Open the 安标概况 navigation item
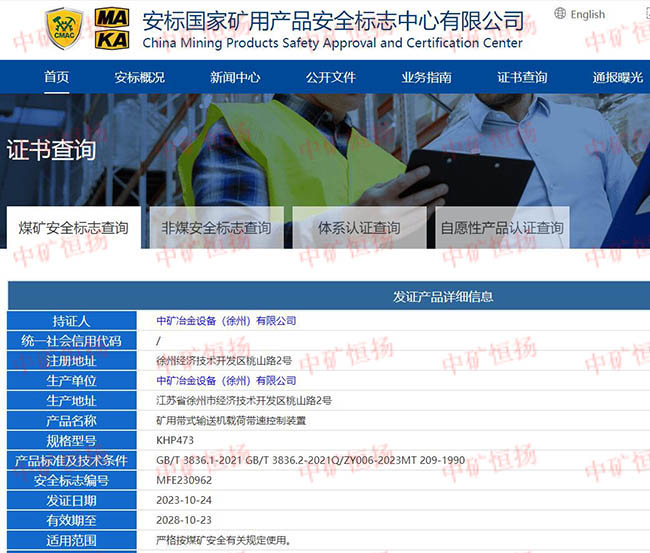 (139, 77)
